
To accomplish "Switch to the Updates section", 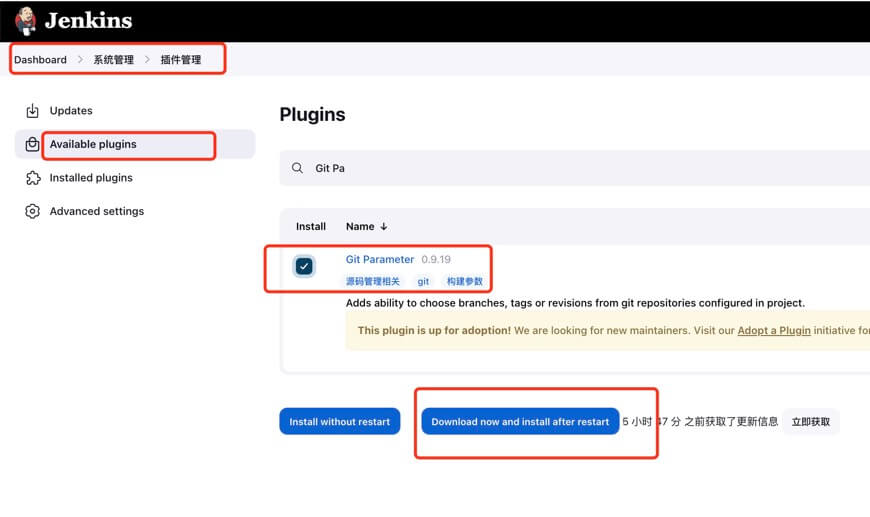I will 71,111.
